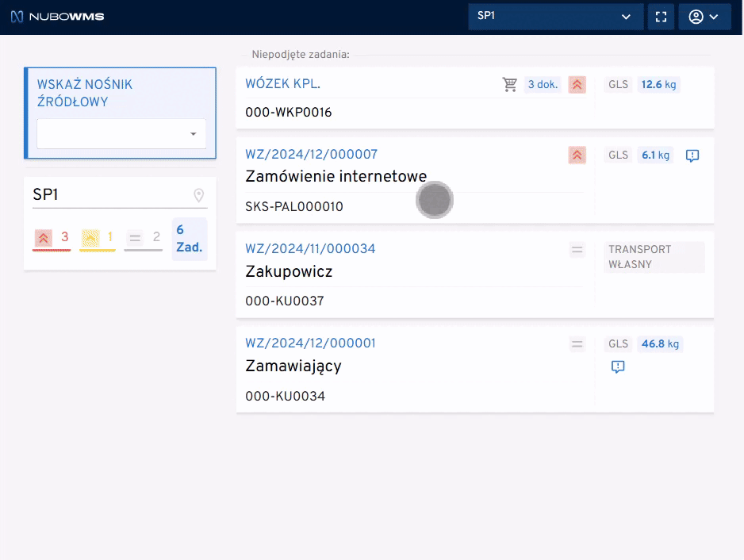744x560 pixels.
Task: Open the user account menu
Action: point(704,17)
